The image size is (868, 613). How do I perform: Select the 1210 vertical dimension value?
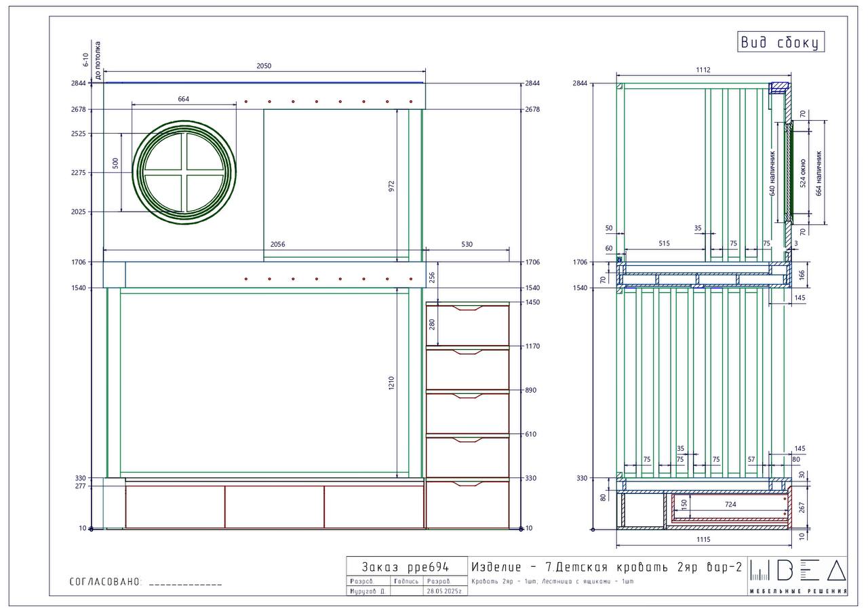tap(391, 383)
